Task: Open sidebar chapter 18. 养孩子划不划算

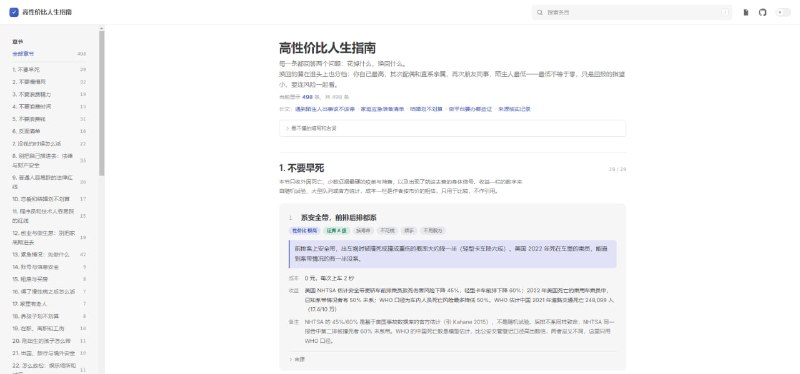Action: [x=49, y=316]
